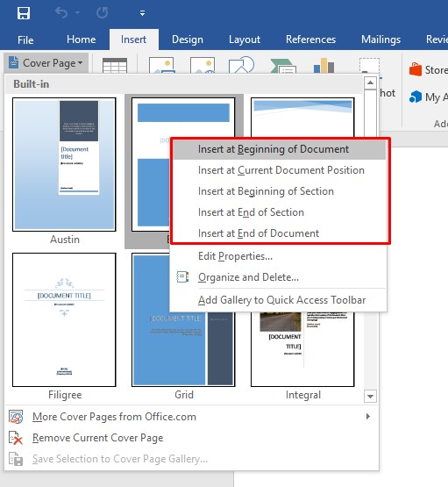Select Insert at End of Section

(279, 212)
